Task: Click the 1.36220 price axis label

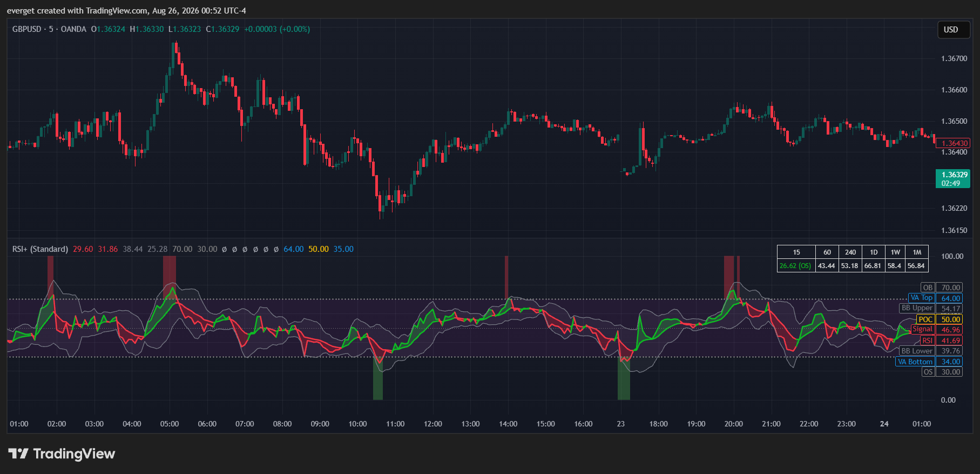Action: tap(954, 208)
